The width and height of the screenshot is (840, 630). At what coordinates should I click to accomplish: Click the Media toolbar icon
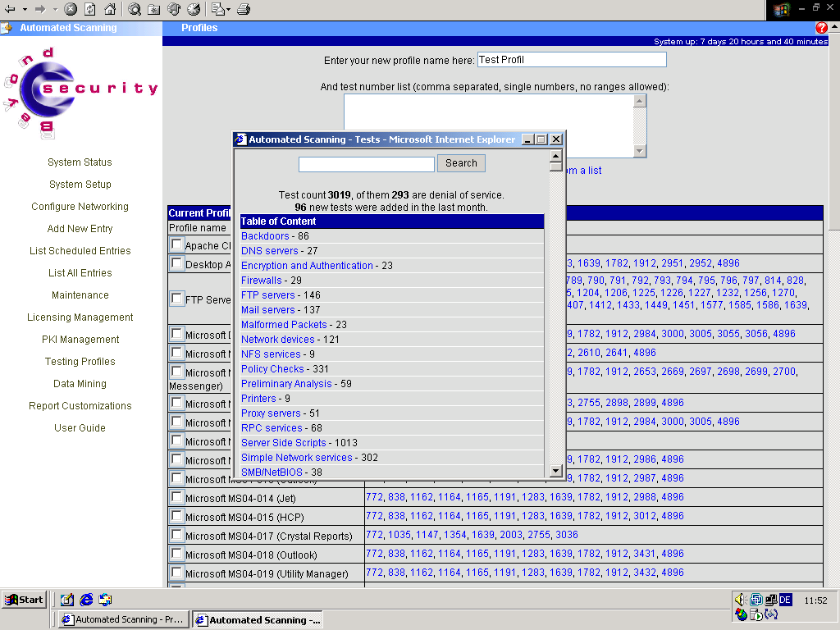[174, 9]
